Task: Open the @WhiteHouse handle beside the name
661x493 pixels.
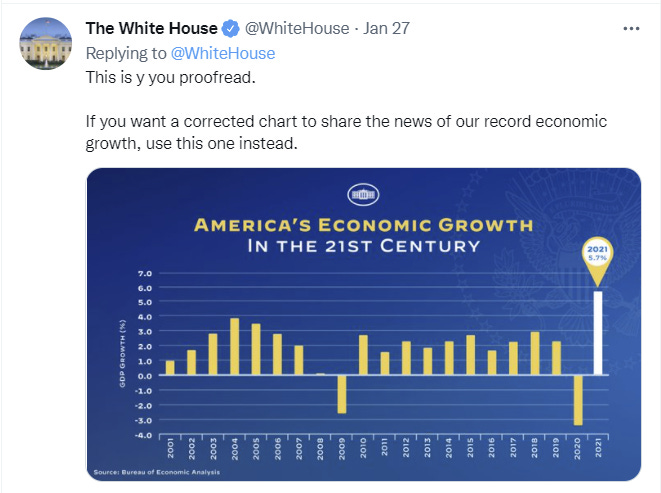Action: (x=297, y=28)
